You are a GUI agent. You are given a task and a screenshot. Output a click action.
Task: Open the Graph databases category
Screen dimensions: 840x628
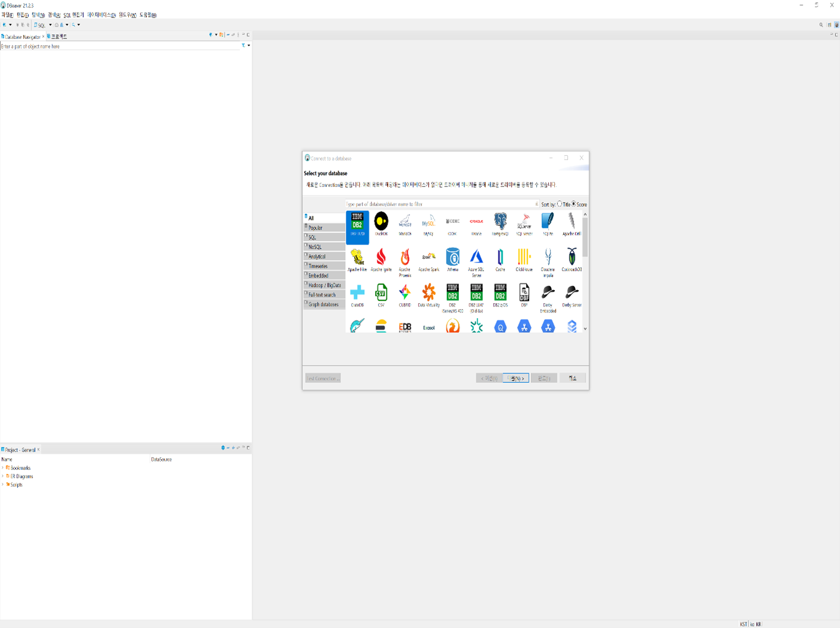(x=324, y=304)
